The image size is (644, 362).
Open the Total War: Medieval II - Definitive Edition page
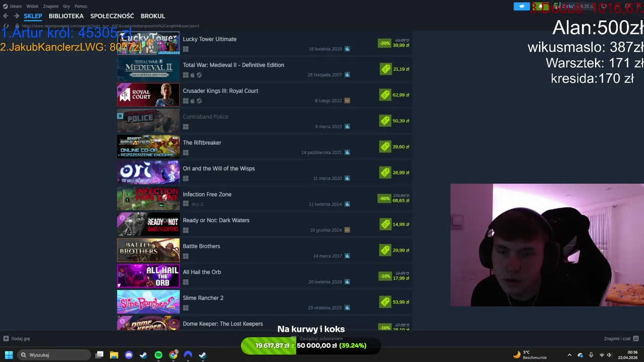pyautogui.click(x=265, y=69)
